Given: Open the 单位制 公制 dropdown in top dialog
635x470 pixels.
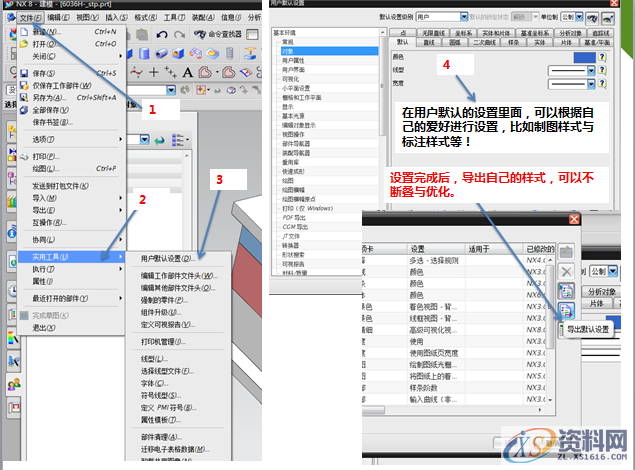Looking at the screenshot, I should click(579, 17).
